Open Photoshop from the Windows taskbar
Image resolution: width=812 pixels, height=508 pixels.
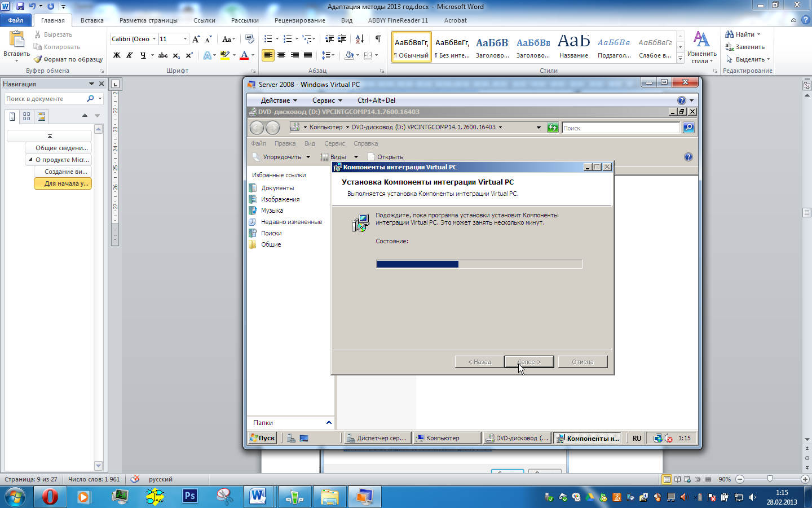[190, 496]
